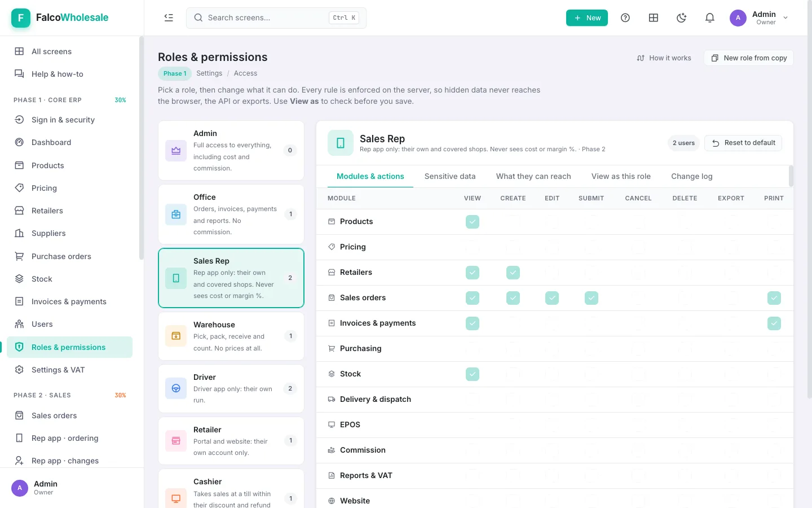
Task: Go to Sign in & security
Action: click(x=70, y=120)
